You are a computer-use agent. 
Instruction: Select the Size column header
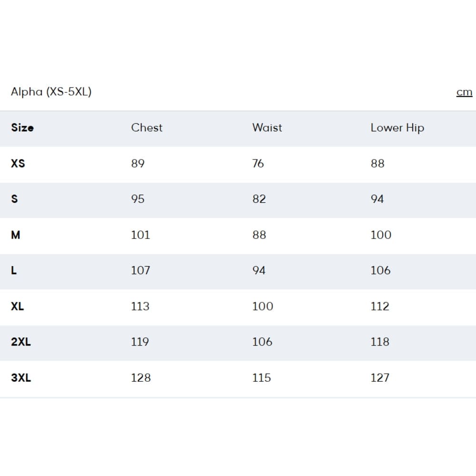(x=22, y=128)
